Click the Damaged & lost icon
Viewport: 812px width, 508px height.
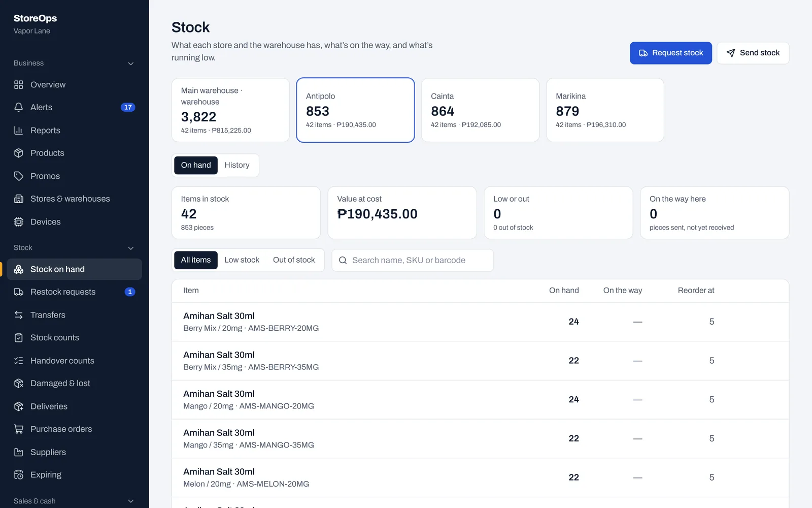19,384
